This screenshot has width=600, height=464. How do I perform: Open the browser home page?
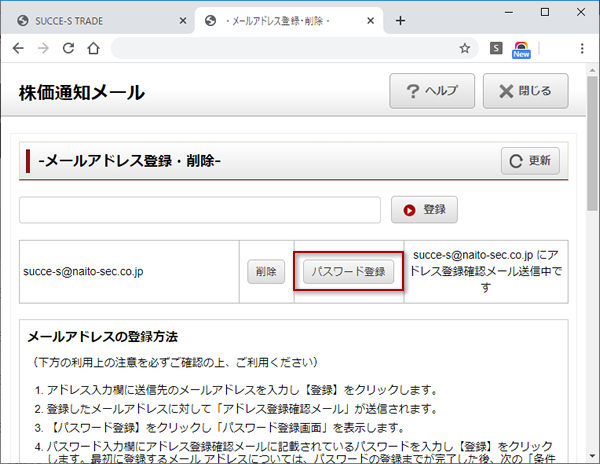point(93,48)
